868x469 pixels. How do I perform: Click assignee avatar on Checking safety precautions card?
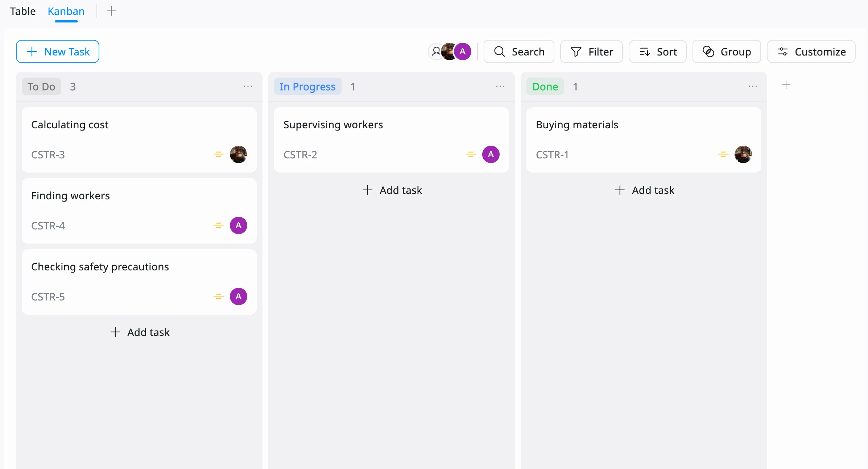coord(239,296)
